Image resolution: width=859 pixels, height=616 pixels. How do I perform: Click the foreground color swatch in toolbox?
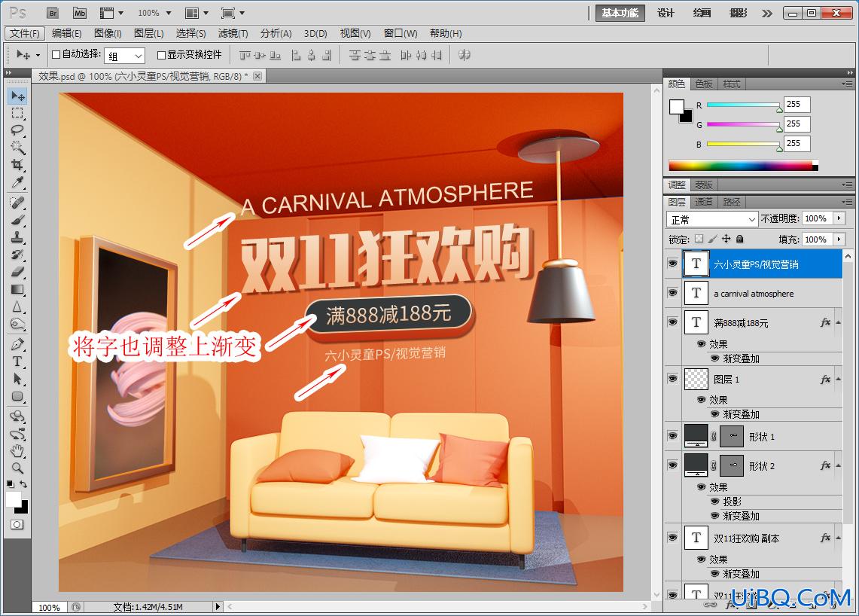point(13,499)
